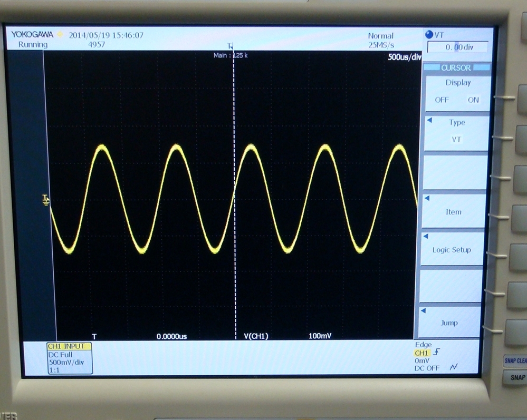The width and height of the screenshot is (527, 420).
Task: Click the 0mV trigger level text
Action: pos(422,360)
